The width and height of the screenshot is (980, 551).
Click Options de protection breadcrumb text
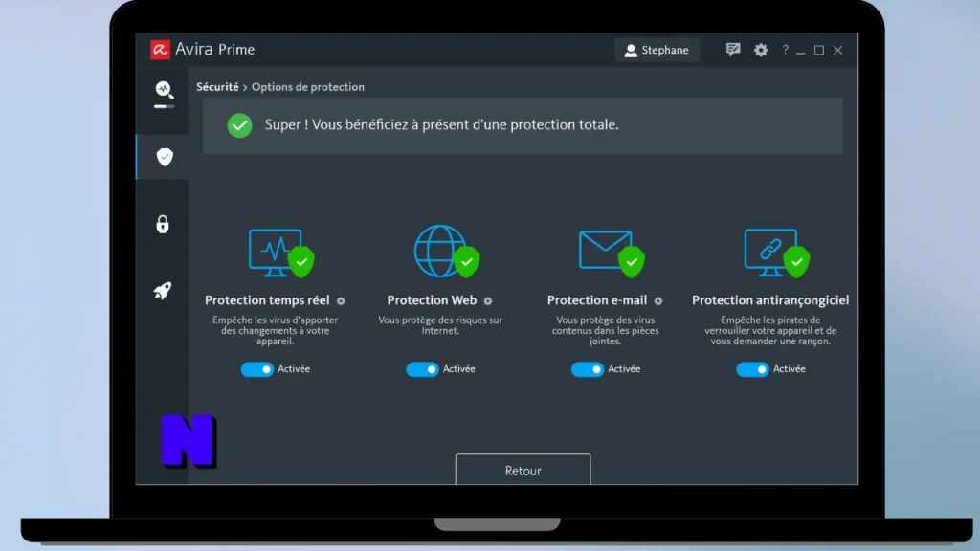[x=307, y=87]
